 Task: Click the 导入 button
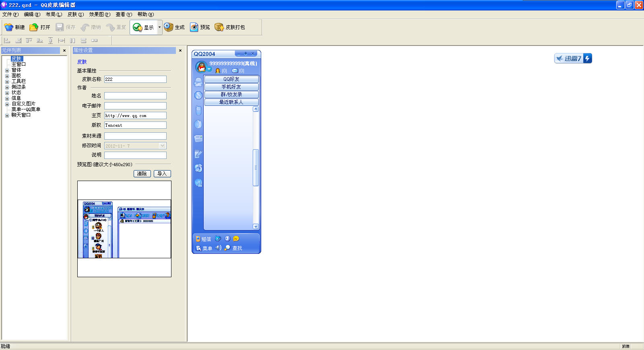click(162, 174)
